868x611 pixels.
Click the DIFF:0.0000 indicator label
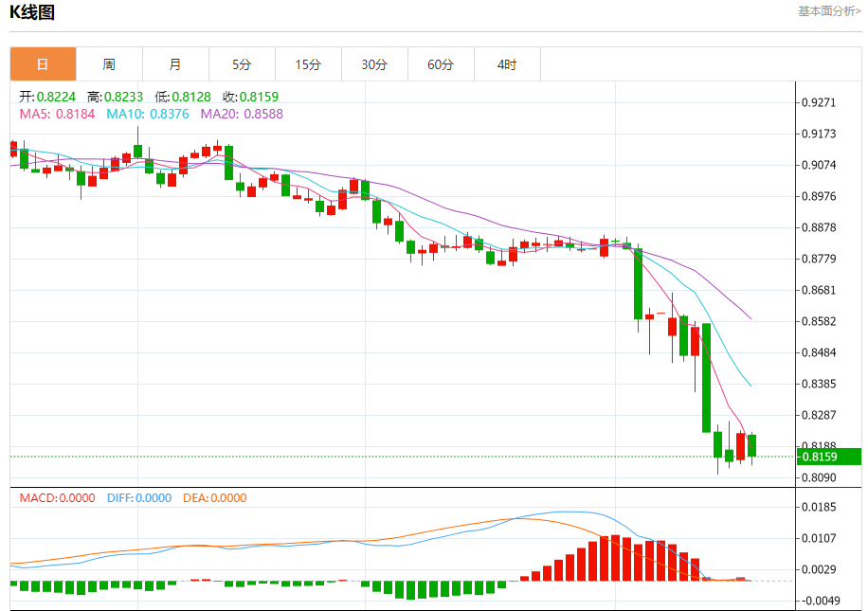click(139, 498)
